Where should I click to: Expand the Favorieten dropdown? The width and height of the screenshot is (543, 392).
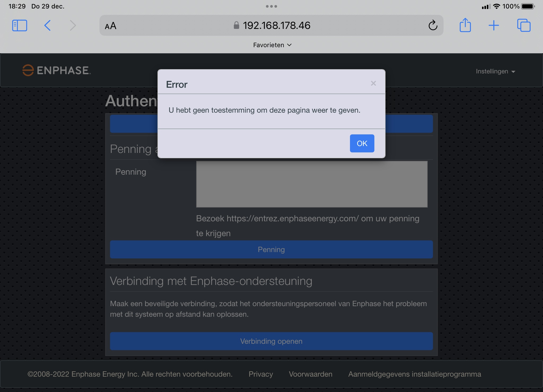[272, 45]
